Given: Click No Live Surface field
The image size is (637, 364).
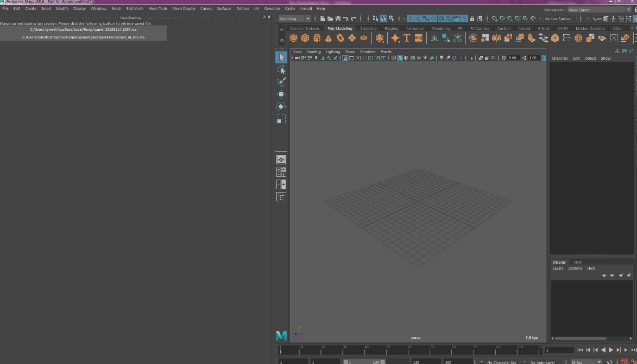Looking at the screenshot, I should point(559,18).
